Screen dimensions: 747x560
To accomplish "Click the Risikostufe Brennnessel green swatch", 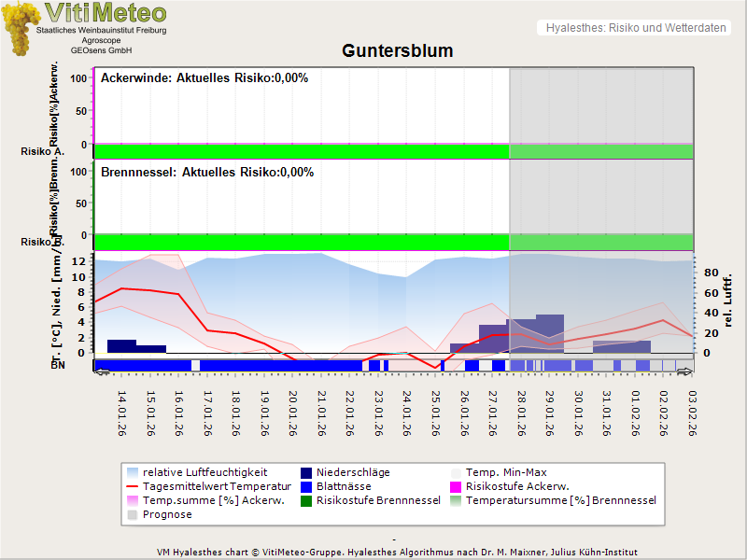I will (x=305, y=500).
